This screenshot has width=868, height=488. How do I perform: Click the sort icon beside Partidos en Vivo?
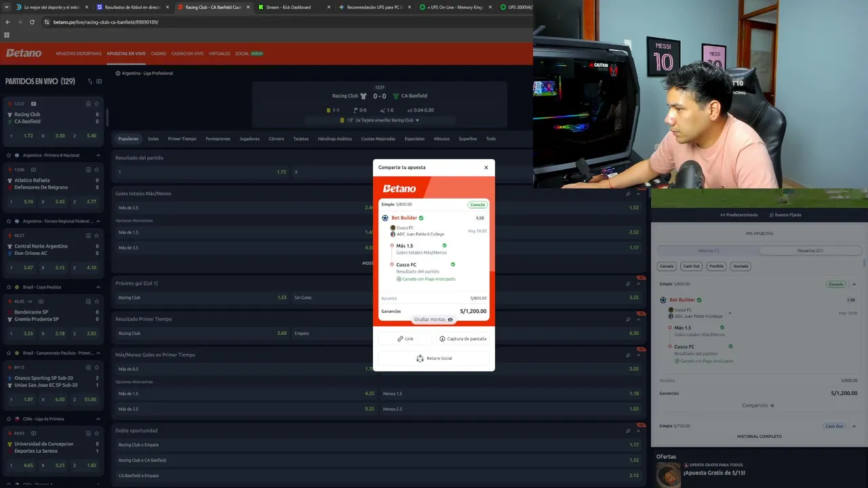[90, 81]
